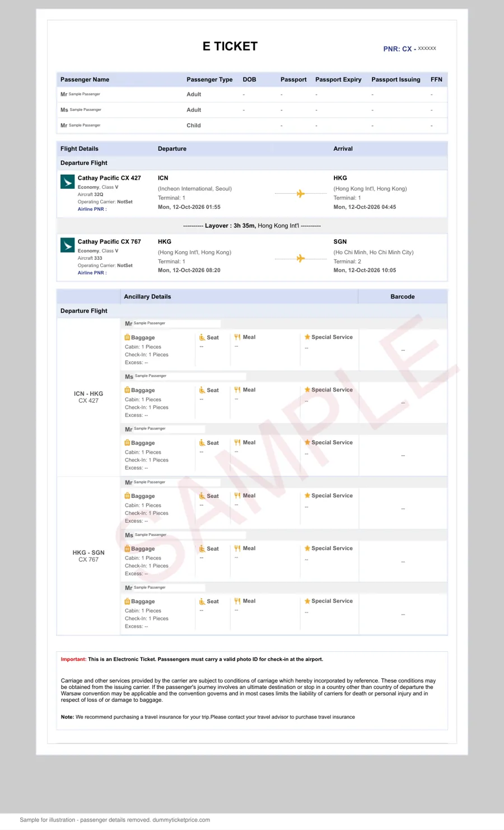Click the DOB column header
This screenshot has width=504, height=830.
pyautogui.click(x=249, y=80)
